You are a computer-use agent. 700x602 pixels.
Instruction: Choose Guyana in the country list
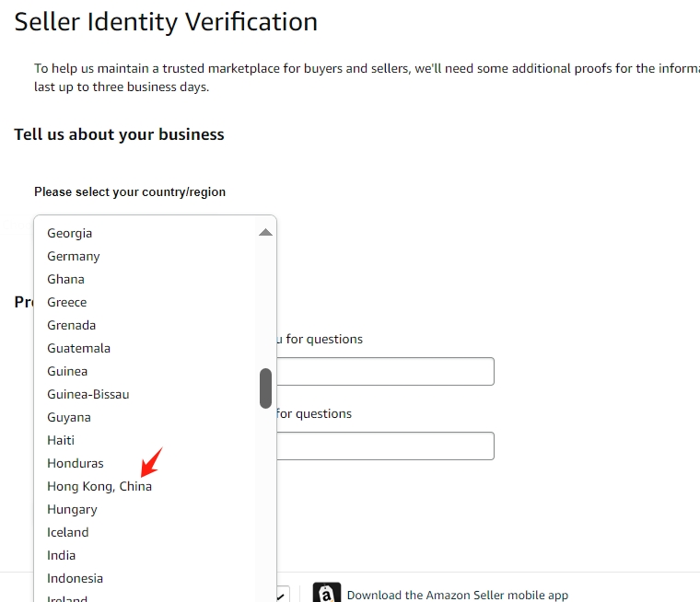(69, 417)
